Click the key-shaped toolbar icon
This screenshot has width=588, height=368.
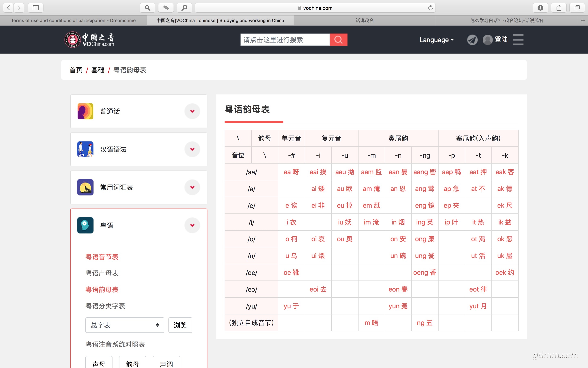click(x=184, y=8)
